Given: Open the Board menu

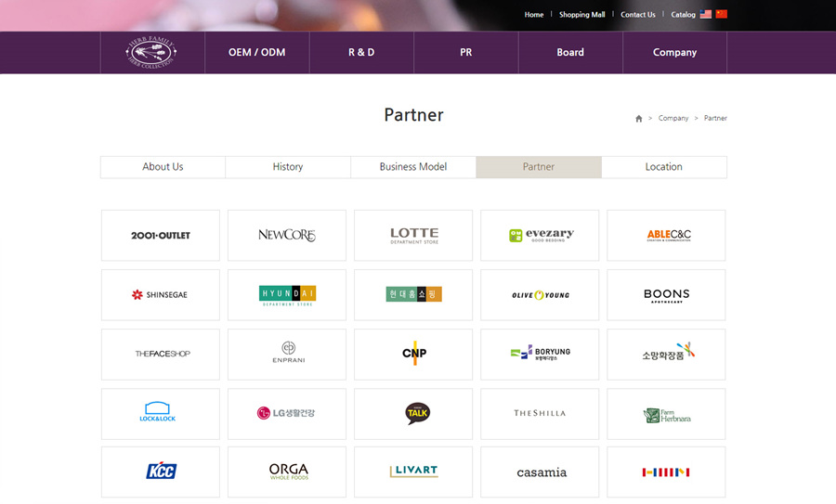Looking at the screenshot, I should [570, 52].
